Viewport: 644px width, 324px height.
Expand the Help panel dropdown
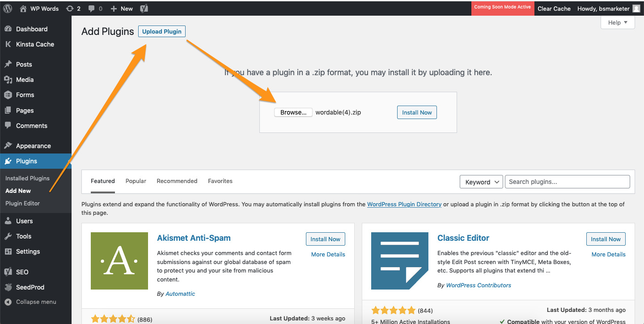pos(618,22)
